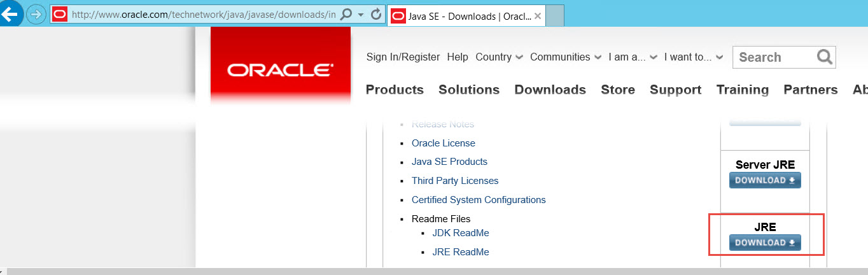Click the address bar search magnifier icon
868x275 pixels.
tap(346, 14)
